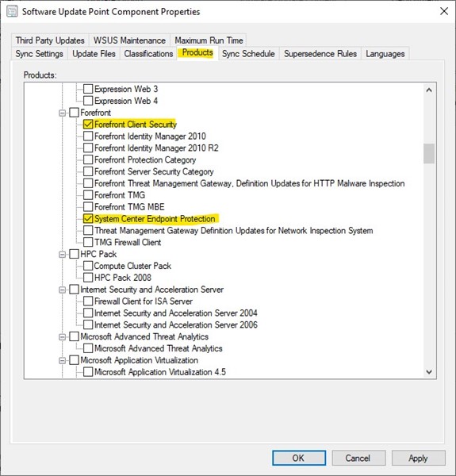The height and width of the screenshot is (476, 456).
Task: Collapse Microsoft Advanced Threat Analytics node
Action: pyautogui.click(x=62, y=337)
